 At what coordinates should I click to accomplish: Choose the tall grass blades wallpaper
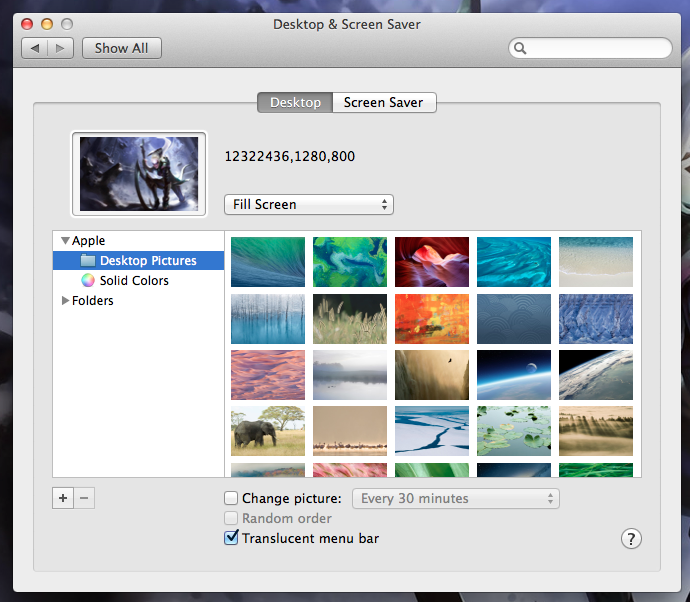(350, 319)
